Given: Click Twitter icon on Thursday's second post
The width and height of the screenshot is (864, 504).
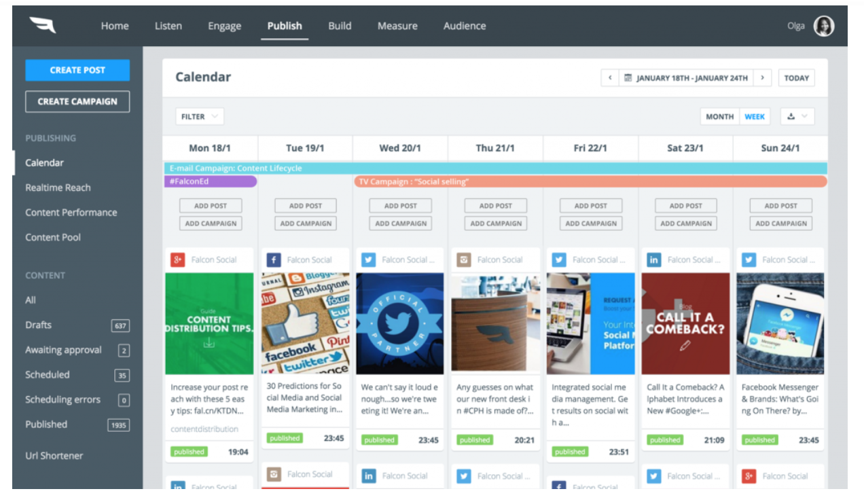Looking at the screenshot, I should click(x=464, y=476).
